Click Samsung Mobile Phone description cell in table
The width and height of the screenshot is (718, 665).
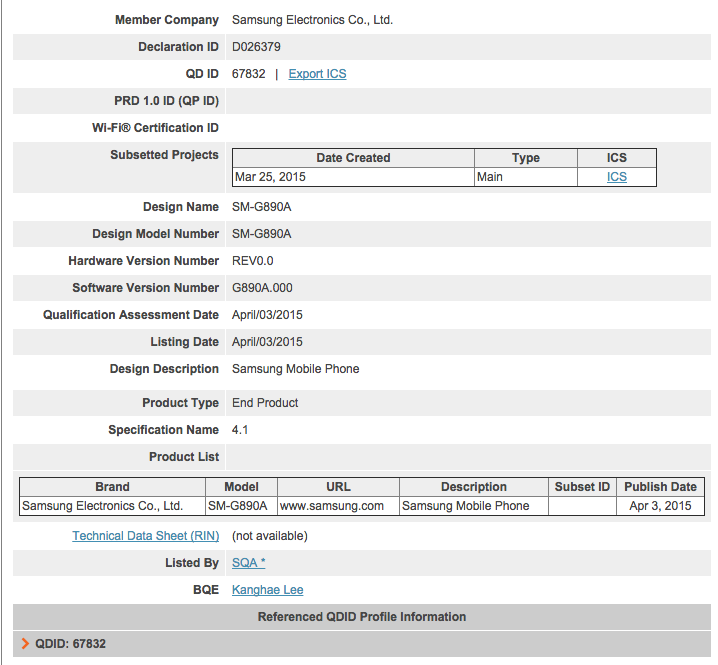474,506
